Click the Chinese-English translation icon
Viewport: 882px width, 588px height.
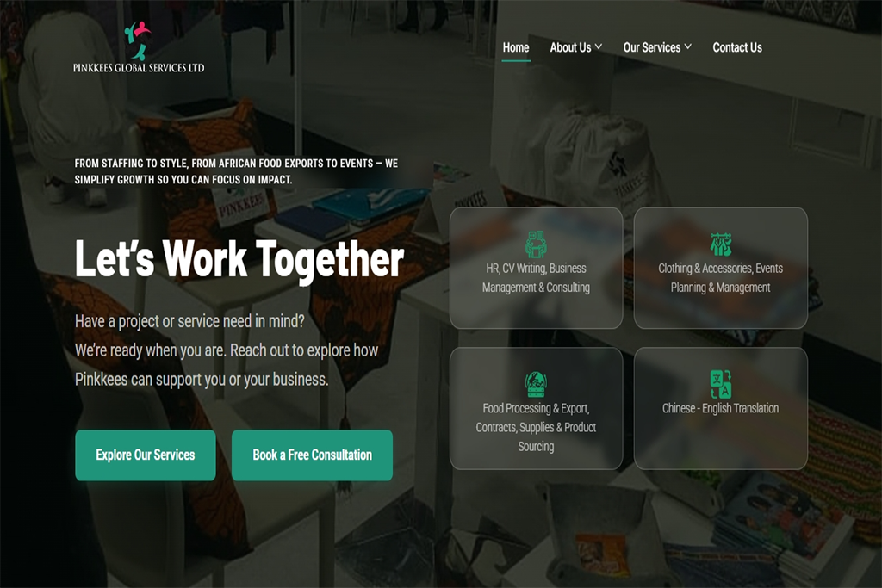(x=721, y=384)
